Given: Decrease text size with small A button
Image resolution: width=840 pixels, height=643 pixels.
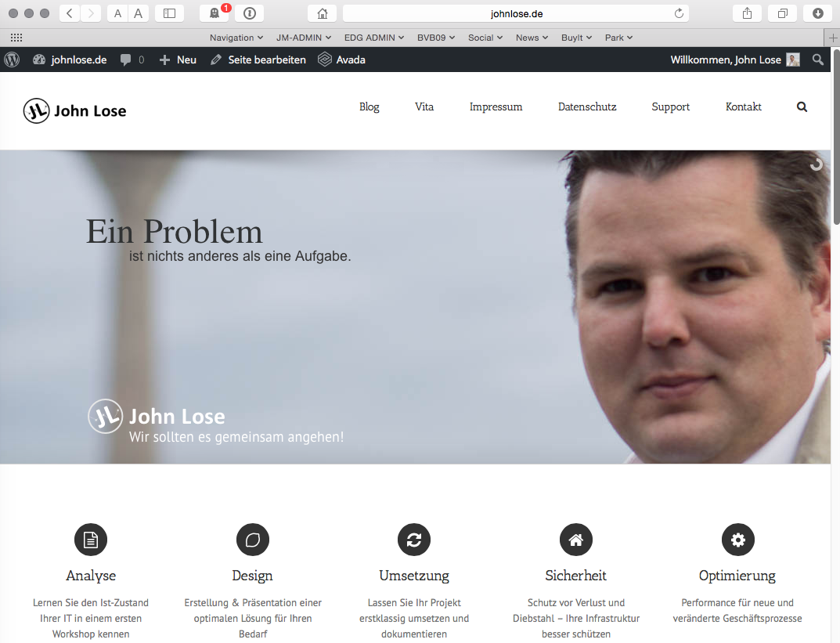Looking at the screenshot, I should pos(117,13).
